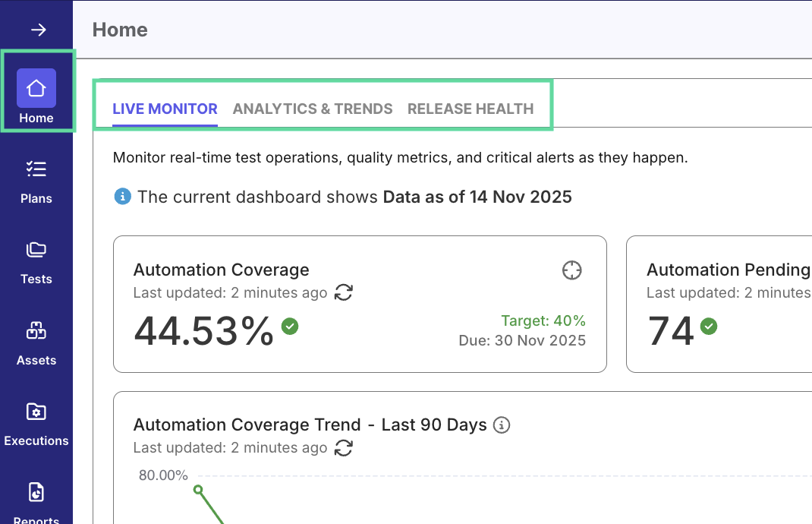Refresh the Automation Coverage metric
The height and width of the screenshot is (524, 812).
click(343, 292)
